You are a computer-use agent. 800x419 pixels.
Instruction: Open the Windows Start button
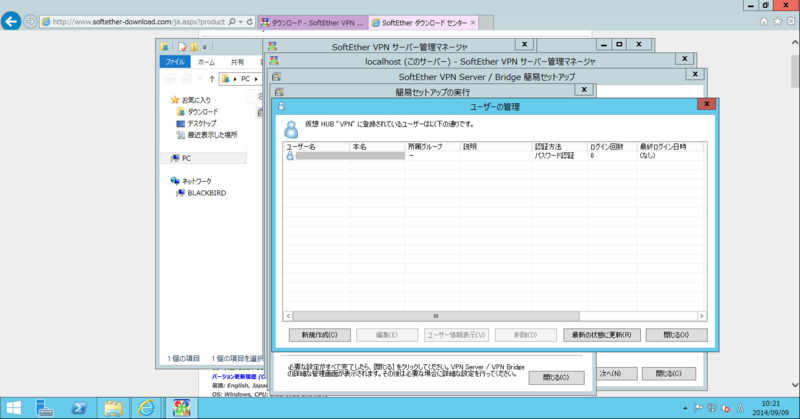[13, 408]
